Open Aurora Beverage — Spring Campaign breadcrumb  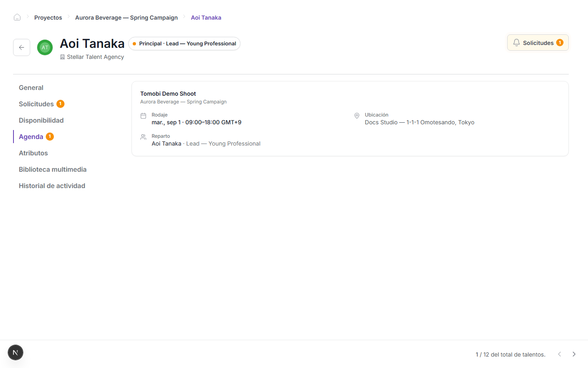tap(127, 18)
